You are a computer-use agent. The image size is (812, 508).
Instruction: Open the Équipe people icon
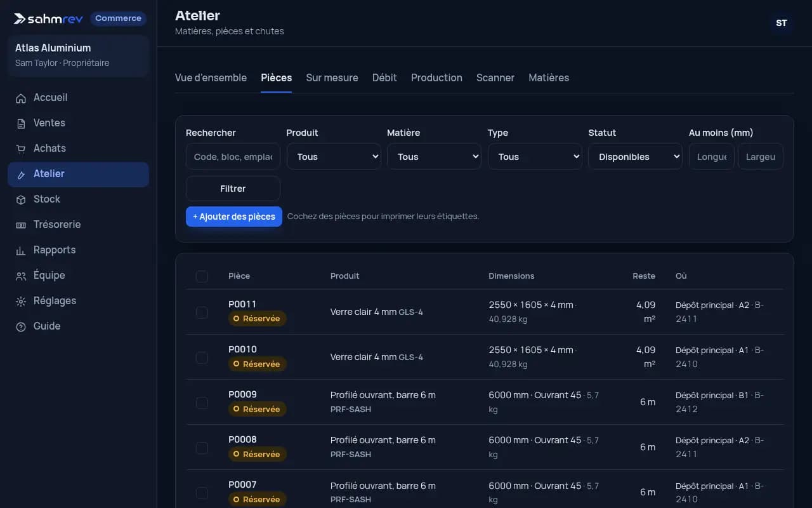tap(21, 276)
